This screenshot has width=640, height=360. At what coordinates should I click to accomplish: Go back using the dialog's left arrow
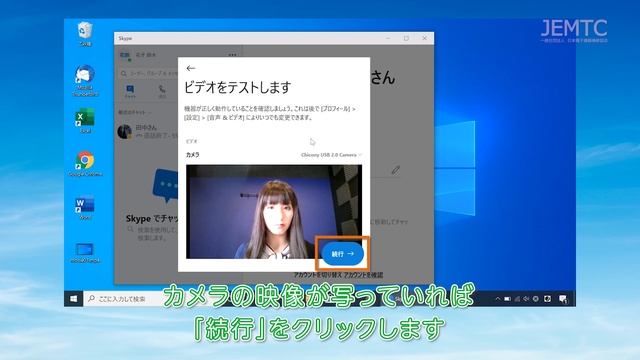click(191, 68)
